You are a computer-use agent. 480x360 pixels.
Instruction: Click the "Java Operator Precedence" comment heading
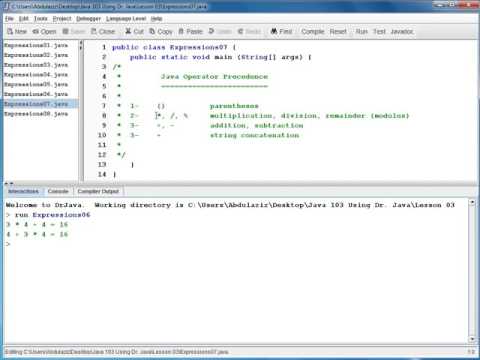click(214, 77)
